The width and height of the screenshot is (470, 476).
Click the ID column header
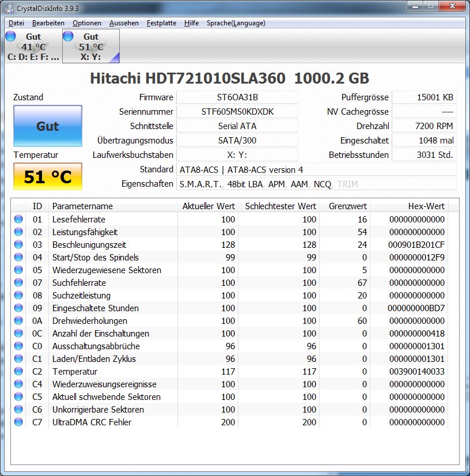(37, 206)
